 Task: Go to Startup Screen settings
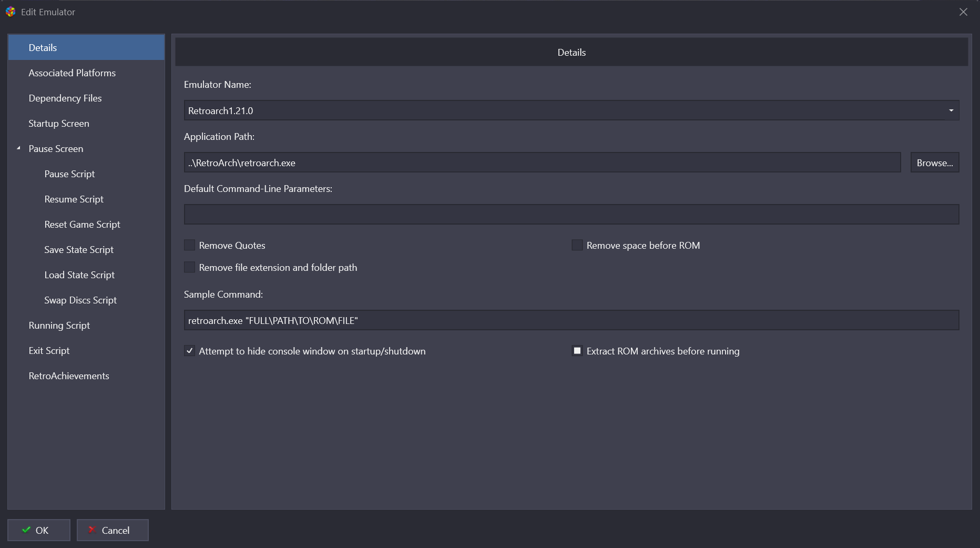point(59,124)
